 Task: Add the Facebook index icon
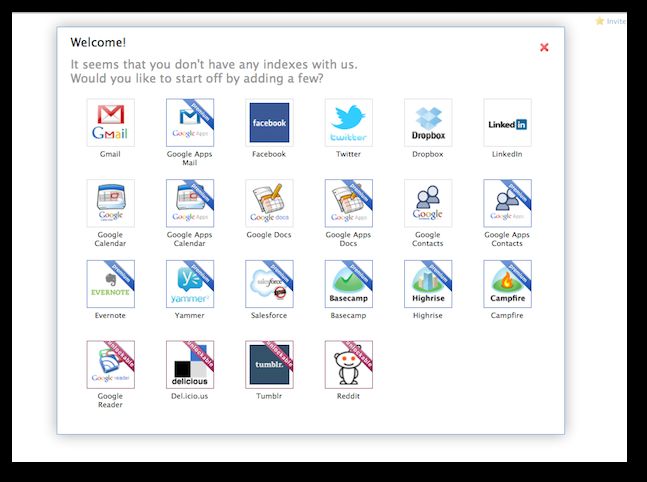(x=269, y=123)
